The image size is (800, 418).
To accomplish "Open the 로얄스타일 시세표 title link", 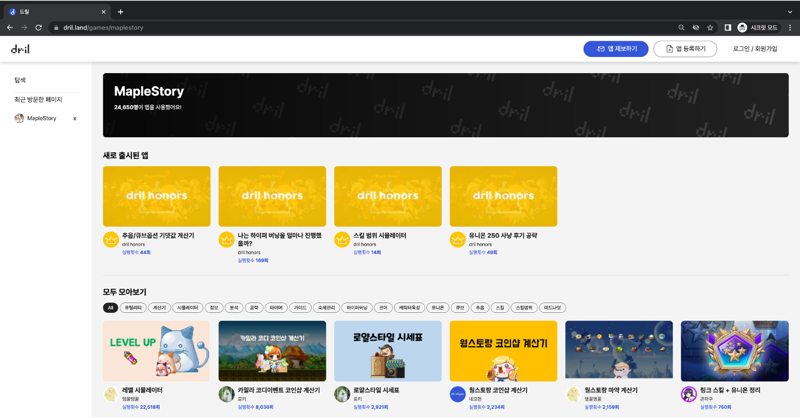I will 377,390.
